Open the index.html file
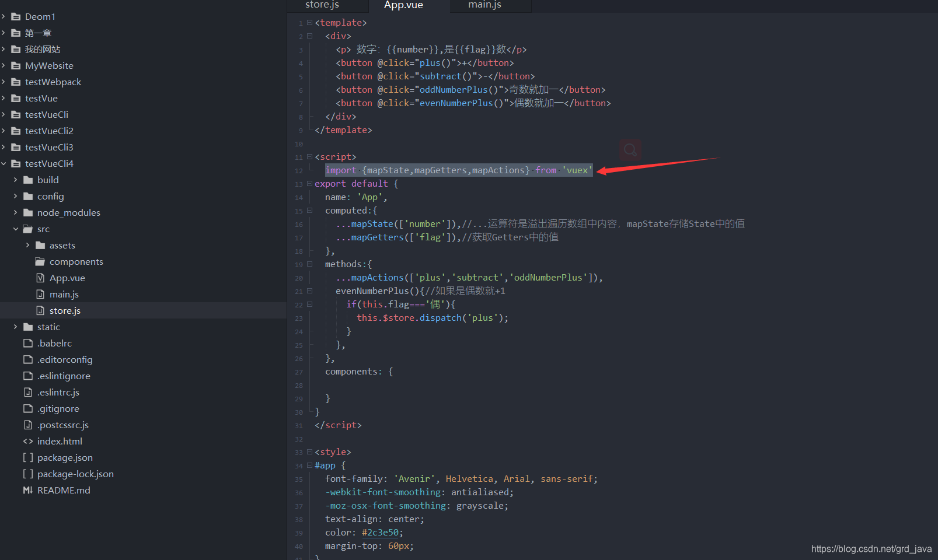 click(60, 442)
